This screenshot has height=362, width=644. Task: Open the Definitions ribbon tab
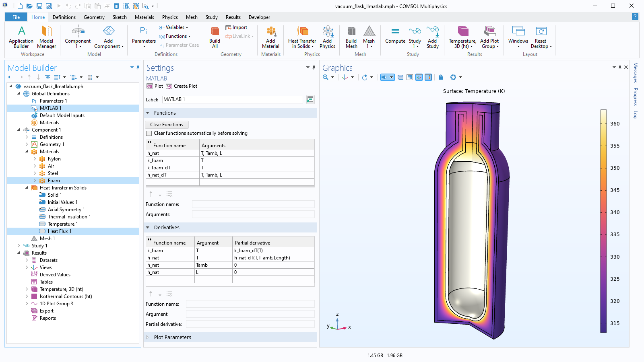click(x=64, y=17)
